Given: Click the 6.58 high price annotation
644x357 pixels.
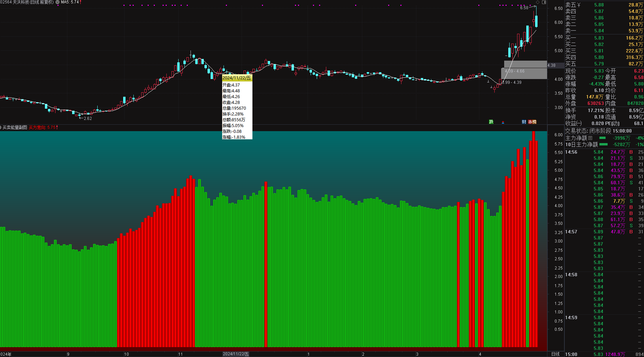Looking at the screenshot, I should pyautogui.click(x=524, y=7).
